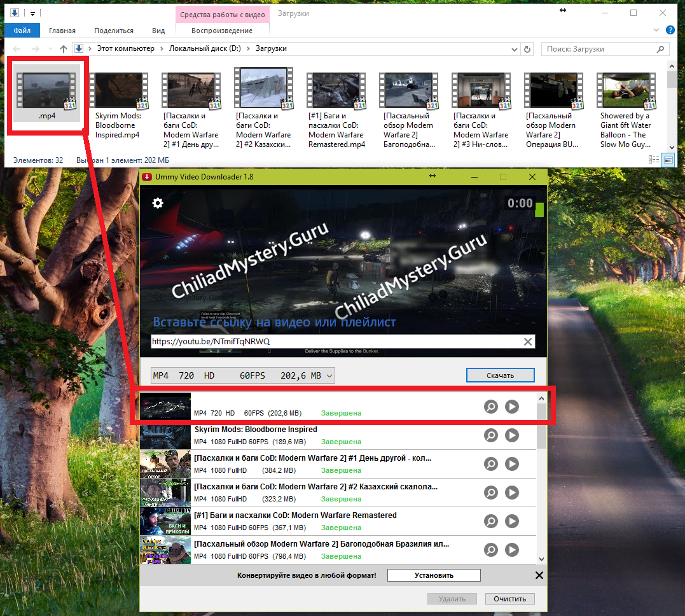Select the [#1] Баги и пасхалки CoD file
685x616 pixels.
336,110
